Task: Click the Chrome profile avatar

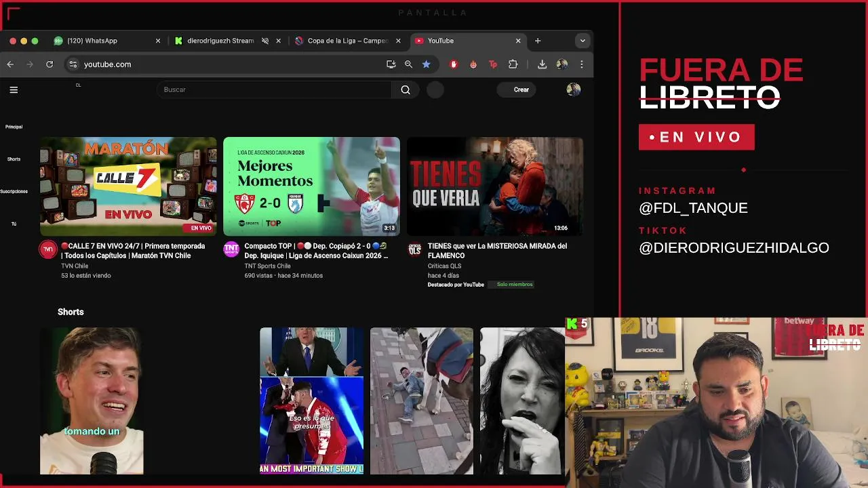Action: [x=561, y=64]
